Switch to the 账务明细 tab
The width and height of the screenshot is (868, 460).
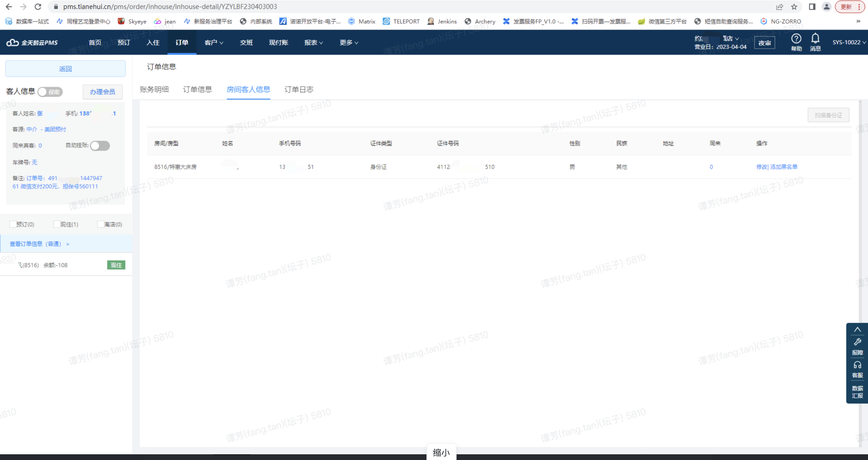coord(154,89)
